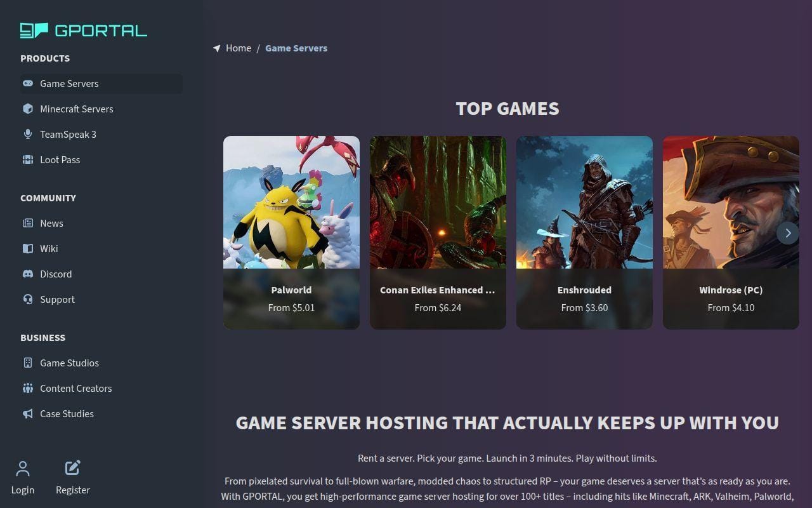The image size is (812, 508).
Task: Click the From $6.24 price
Action: 438,307
